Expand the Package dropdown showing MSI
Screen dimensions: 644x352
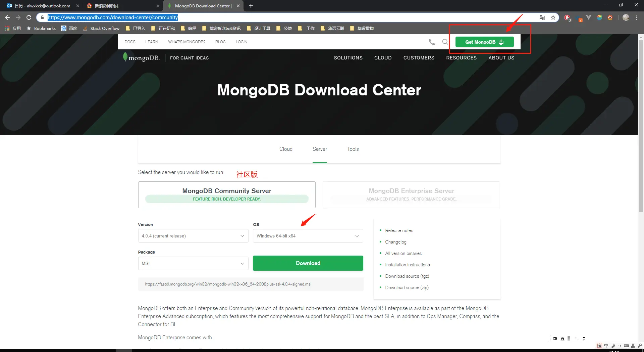tap(193, 263)
